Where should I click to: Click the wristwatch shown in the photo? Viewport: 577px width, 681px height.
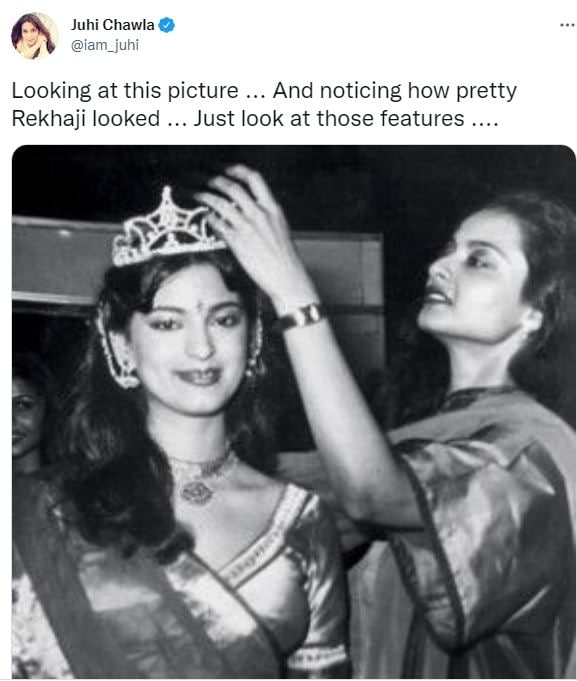pyautogui.click(x=300, y=317)
